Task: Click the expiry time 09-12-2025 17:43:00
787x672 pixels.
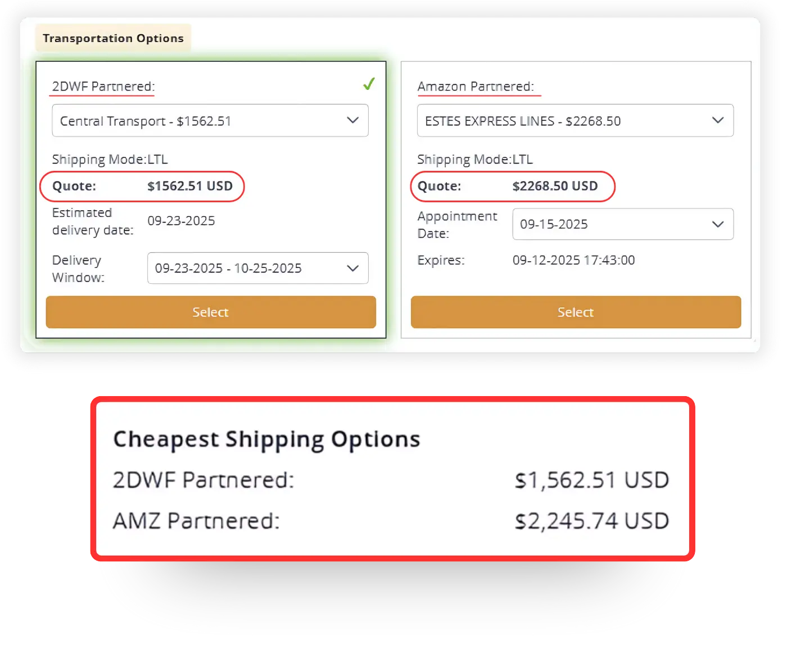Action: [x=573, y=260]
